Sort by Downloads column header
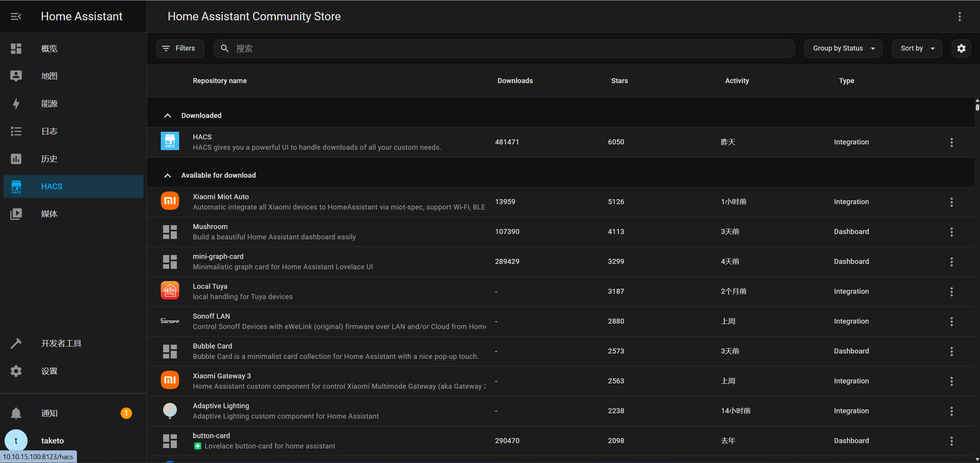980x463 pixels. (515, 81)
